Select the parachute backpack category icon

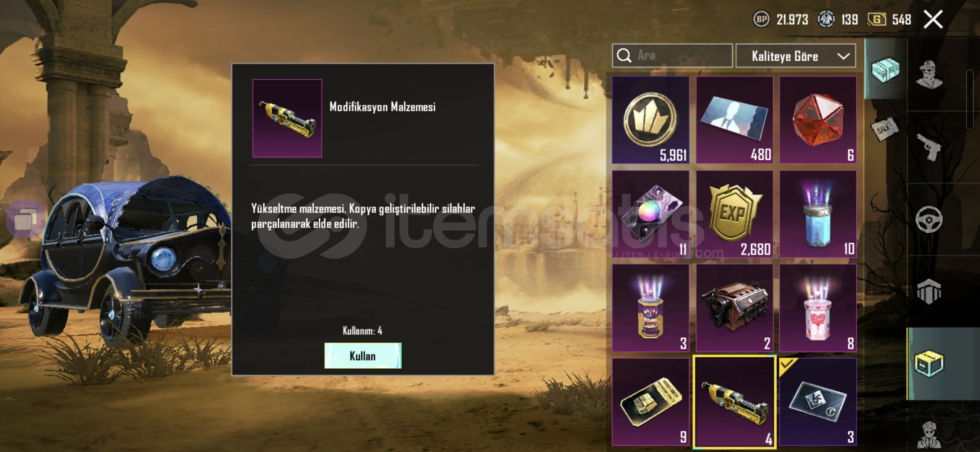928,291
